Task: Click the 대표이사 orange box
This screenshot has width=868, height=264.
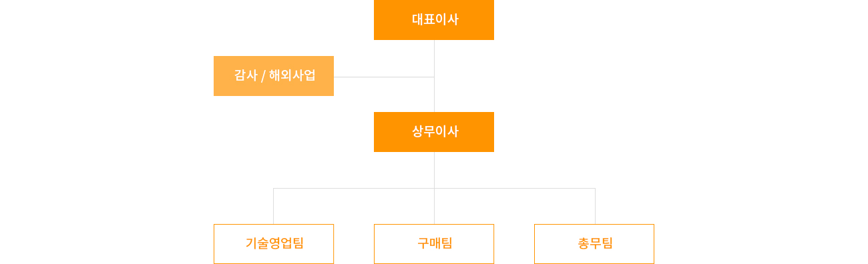Action: 434,19
